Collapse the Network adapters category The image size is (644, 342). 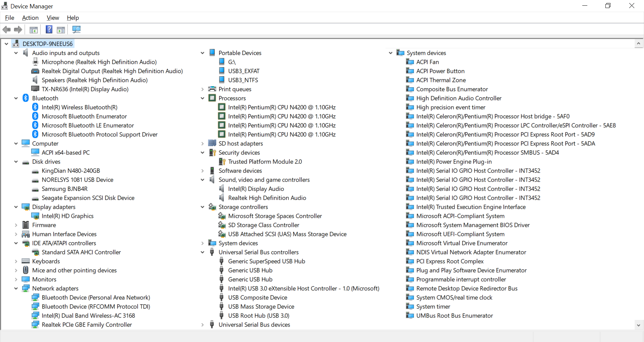coord(16,288)
